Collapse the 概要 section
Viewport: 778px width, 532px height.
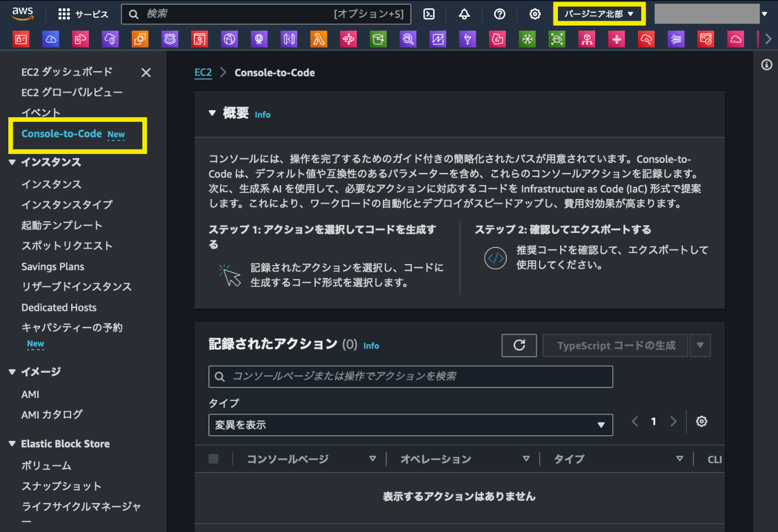click(x=212, y=113)
